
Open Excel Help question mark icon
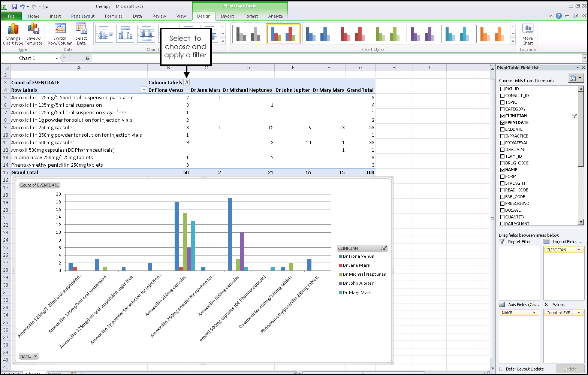click(x=559, y=16)
